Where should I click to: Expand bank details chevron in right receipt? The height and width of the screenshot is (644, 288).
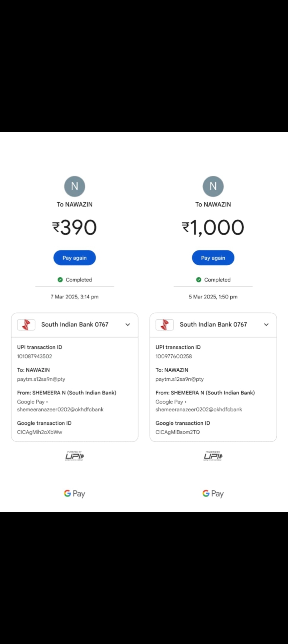click(x=266, y=325)
